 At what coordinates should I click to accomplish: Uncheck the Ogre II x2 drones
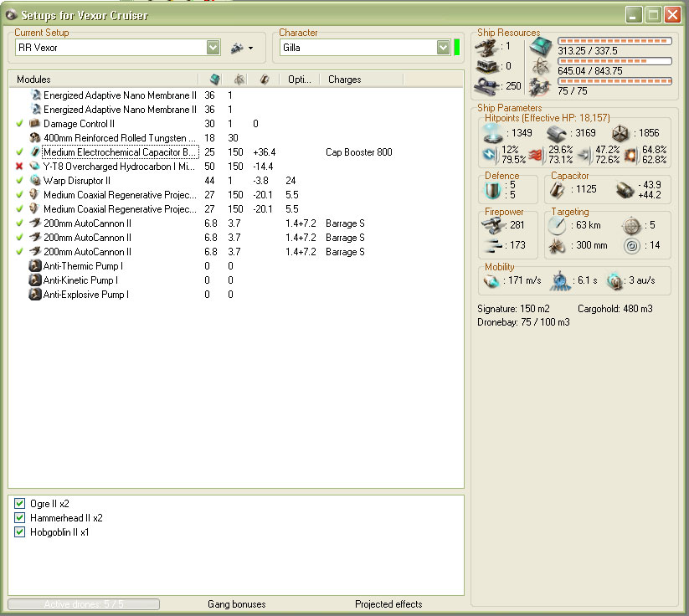click(20, 504)
